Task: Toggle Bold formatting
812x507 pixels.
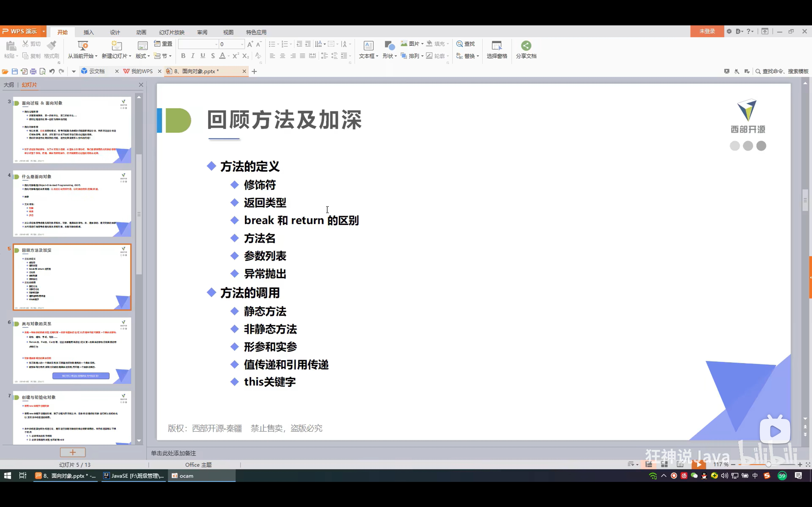Action: click(x=183, y=56)
